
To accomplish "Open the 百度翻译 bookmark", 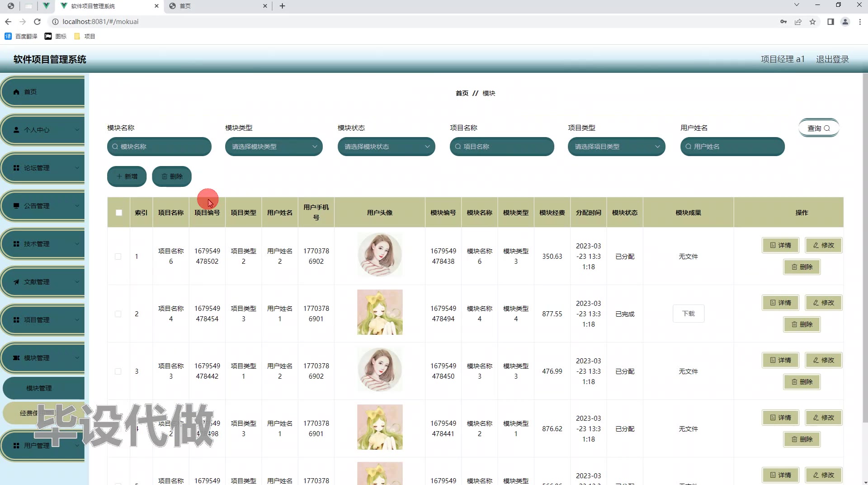I will tap(21, 36).
